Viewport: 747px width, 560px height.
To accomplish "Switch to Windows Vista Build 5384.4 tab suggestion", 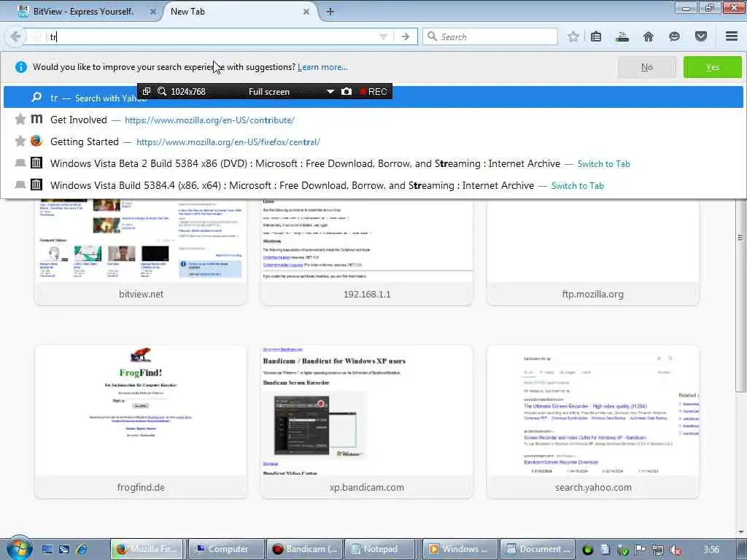I will [x=373, y=186].
